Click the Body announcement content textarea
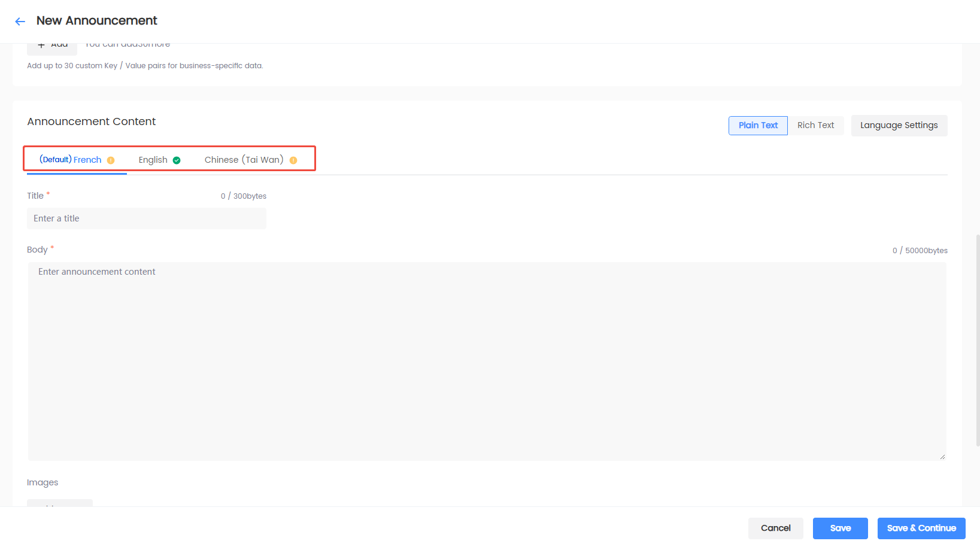Viewport: 980px width, 550px height. click(487, 361)
